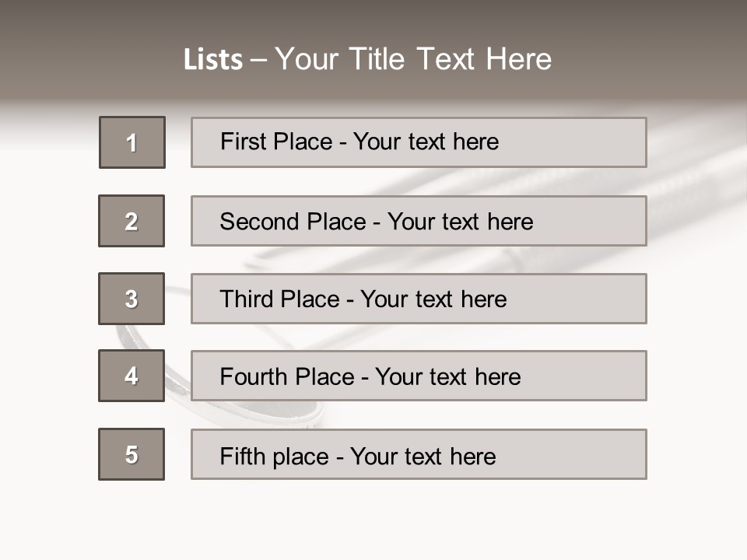This screenshot has height=560, width=747.
Task: Click "Your text here" in the Third Place row
Action: tap(433, 299)
